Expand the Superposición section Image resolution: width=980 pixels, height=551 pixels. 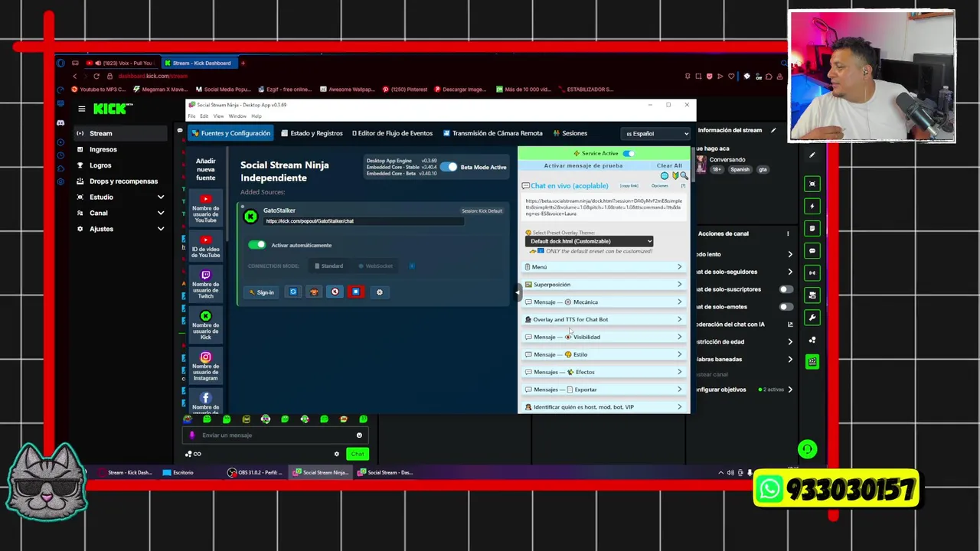click(603, 285)
